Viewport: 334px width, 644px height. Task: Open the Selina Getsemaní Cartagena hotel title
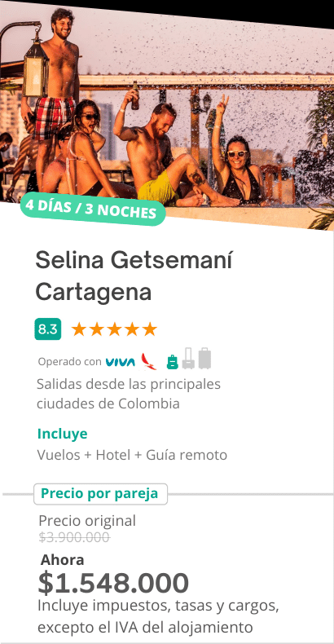tap(134, 276)
